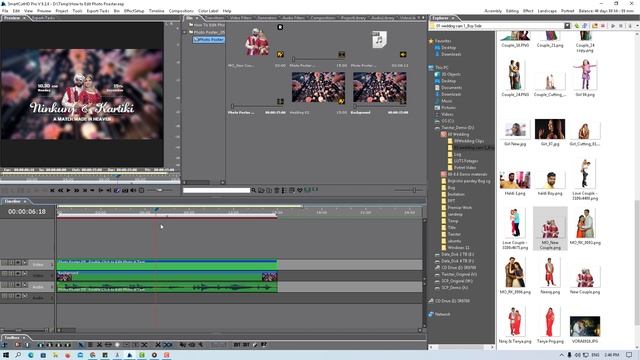
Task: Toggle the preview audio speaker icon
Action: 133,190
